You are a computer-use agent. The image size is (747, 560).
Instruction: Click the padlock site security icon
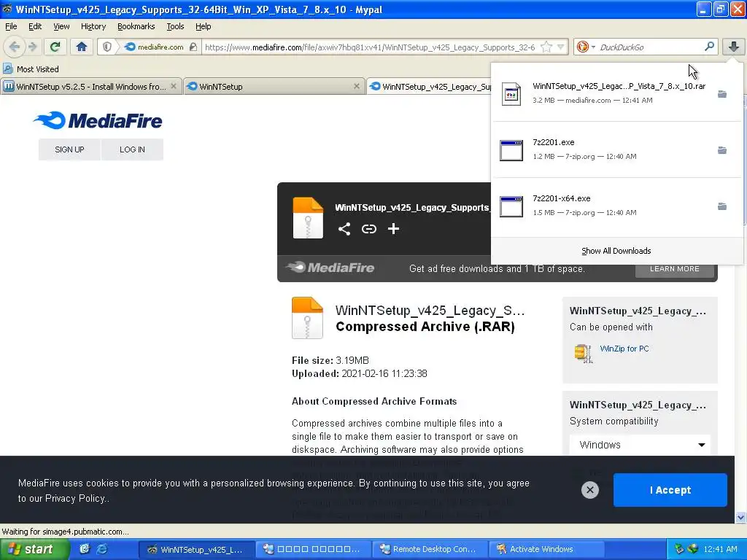coord(193,47)
